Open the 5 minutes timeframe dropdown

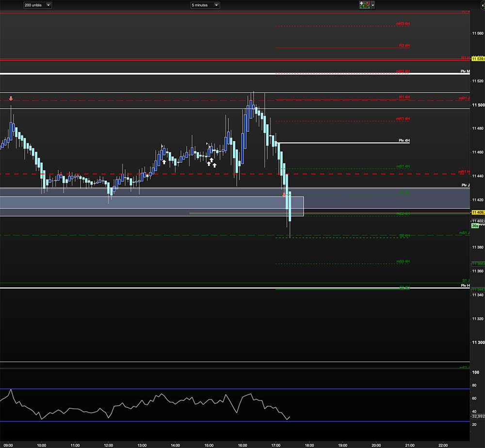(x=205, y=5)
